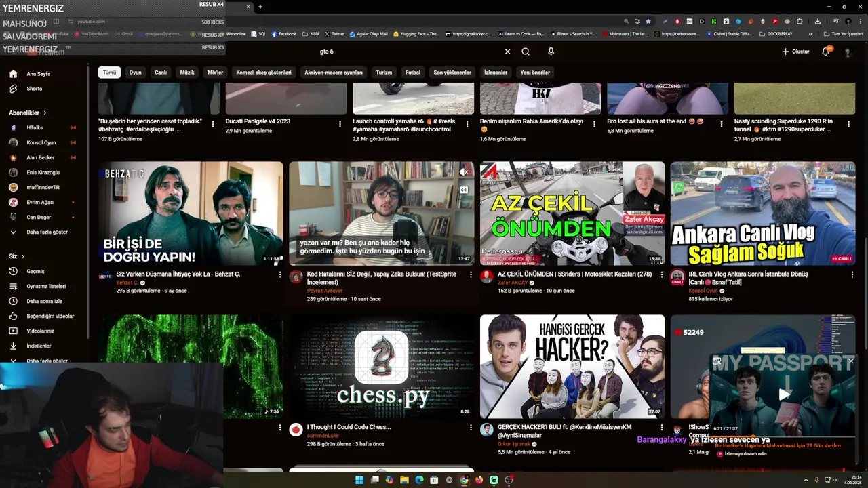Toggle captions on the hovered video preview
The width and height of the screenshot is (868, 488).
(464, 190)
